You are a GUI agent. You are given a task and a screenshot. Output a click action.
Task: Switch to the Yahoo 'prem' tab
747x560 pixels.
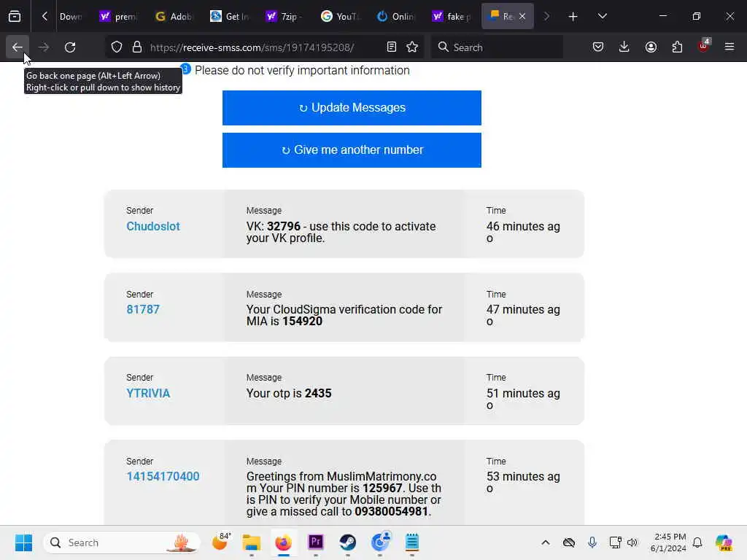point(118,17)
